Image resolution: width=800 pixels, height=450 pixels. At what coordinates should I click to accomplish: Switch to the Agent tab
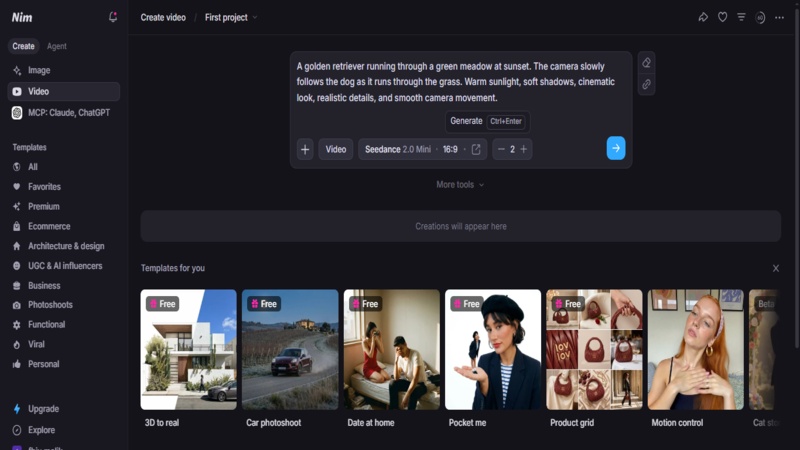(57, 46)
